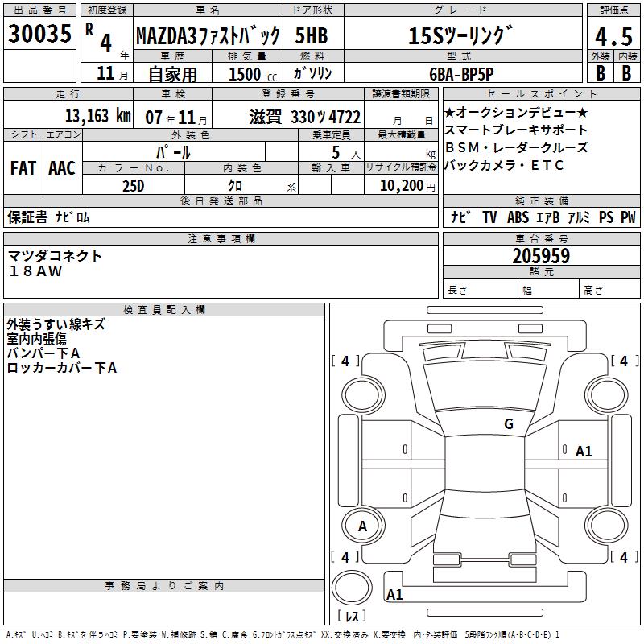The image size is (644, 644).
Task: Click G mark on windshield diagram
Action: coord(509,424)
